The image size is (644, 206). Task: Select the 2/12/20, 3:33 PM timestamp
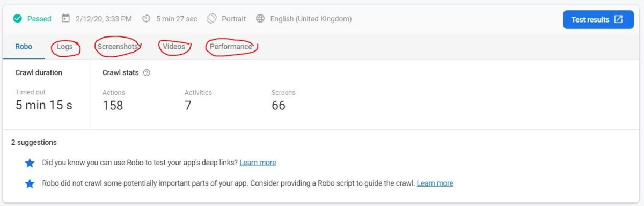[104, 19]
